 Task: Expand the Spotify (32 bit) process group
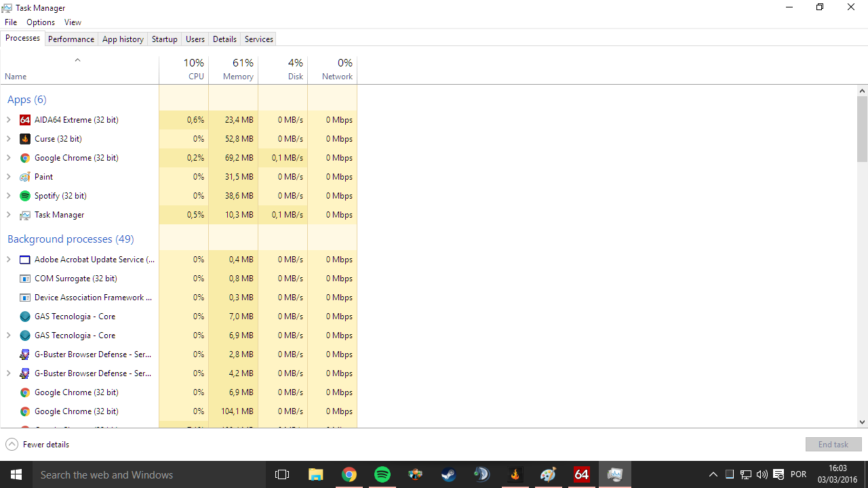click(x=9, y=196)
